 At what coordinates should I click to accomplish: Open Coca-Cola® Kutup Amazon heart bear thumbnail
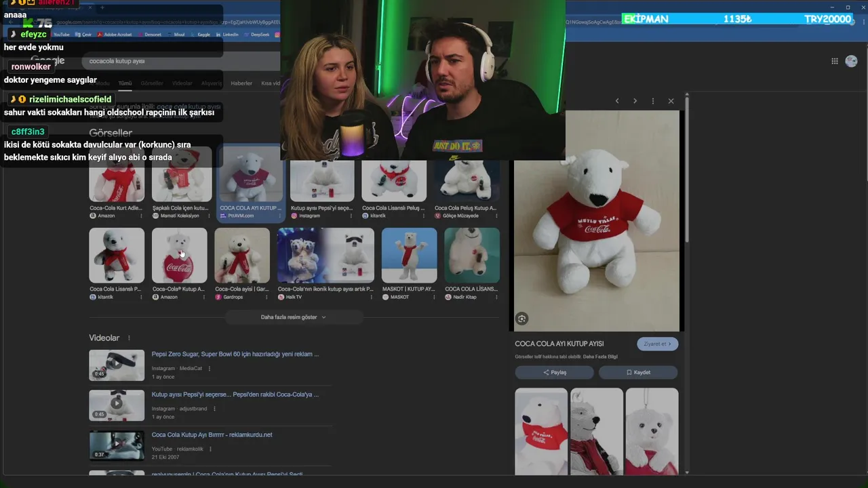click(x=179, y=255)
